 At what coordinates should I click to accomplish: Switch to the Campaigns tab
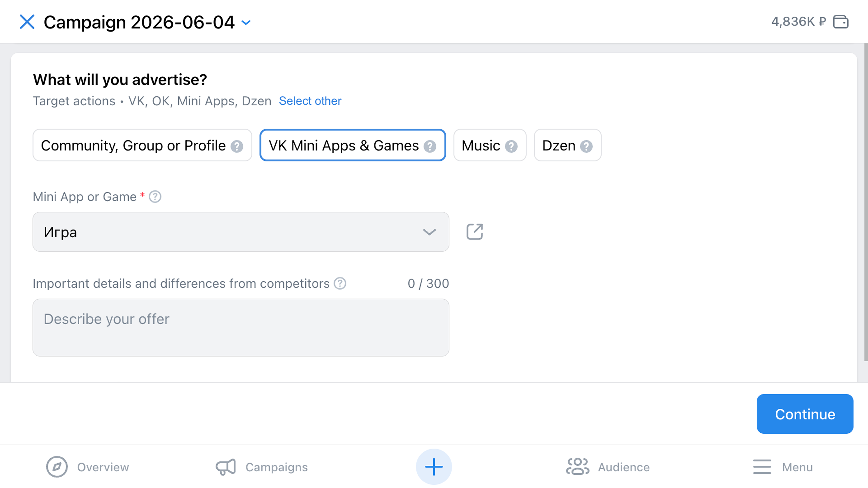pos(261,467)
